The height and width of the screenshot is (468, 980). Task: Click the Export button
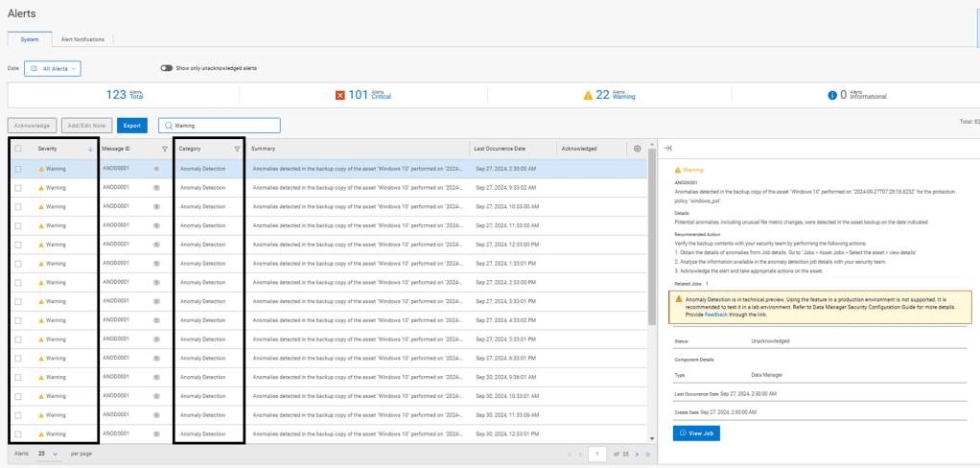(x=134, y=126)
